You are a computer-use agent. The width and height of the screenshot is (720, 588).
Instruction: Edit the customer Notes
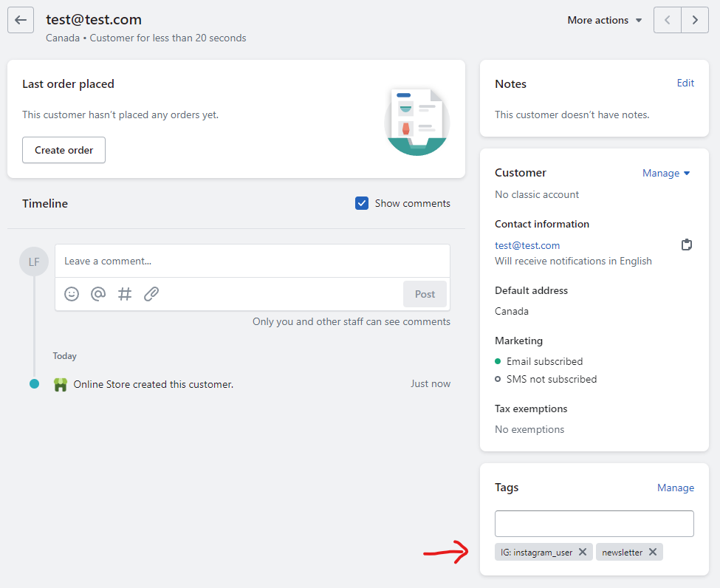pyautogui.click(x=685, y=83)
